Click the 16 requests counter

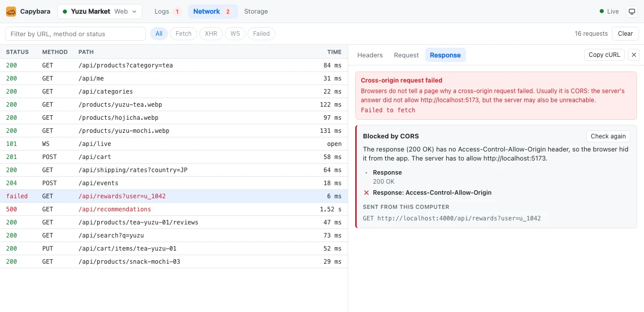[591, 34]
